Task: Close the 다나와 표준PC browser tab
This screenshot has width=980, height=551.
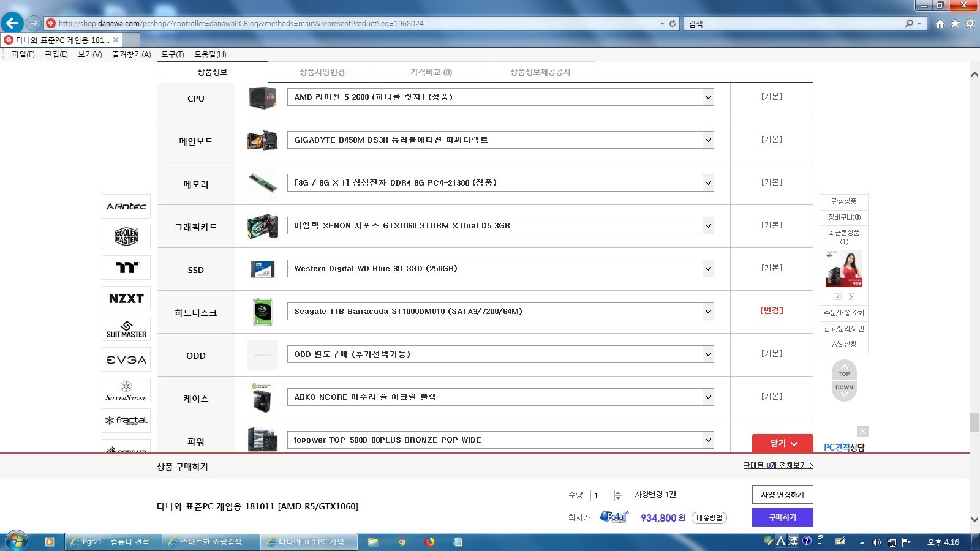Action: [116, 40]
